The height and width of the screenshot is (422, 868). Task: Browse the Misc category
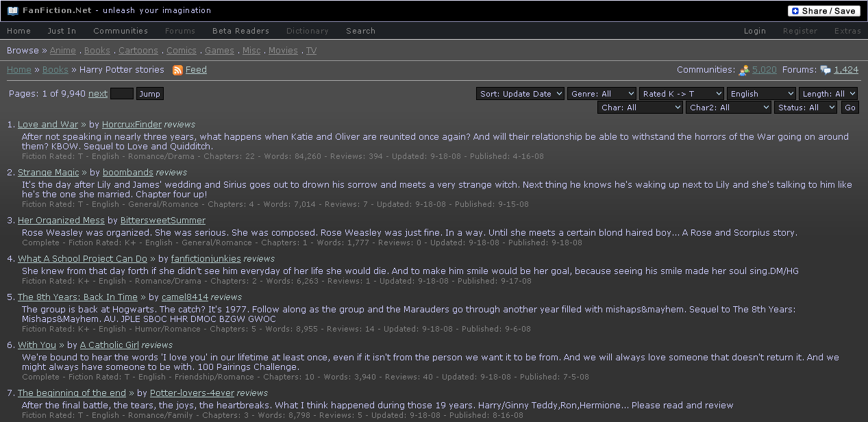tap(251, 51)
